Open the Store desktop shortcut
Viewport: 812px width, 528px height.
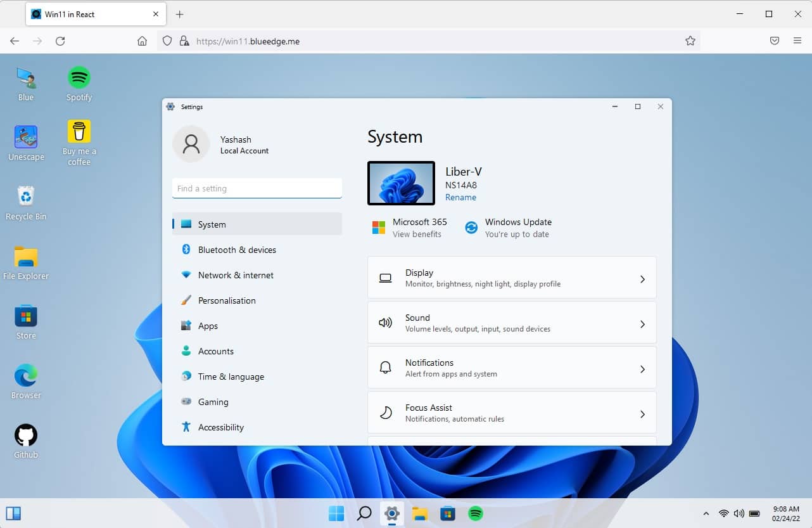coord(26,322)
